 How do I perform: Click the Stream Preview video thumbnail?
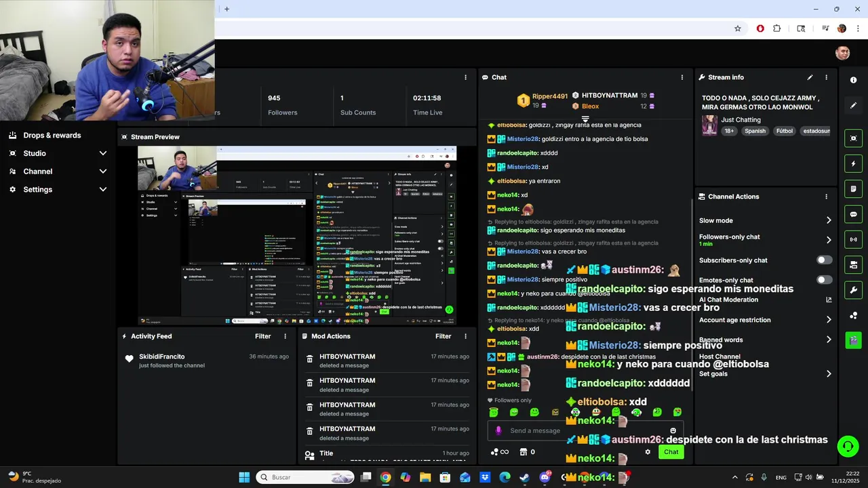[x=297, y=235]
